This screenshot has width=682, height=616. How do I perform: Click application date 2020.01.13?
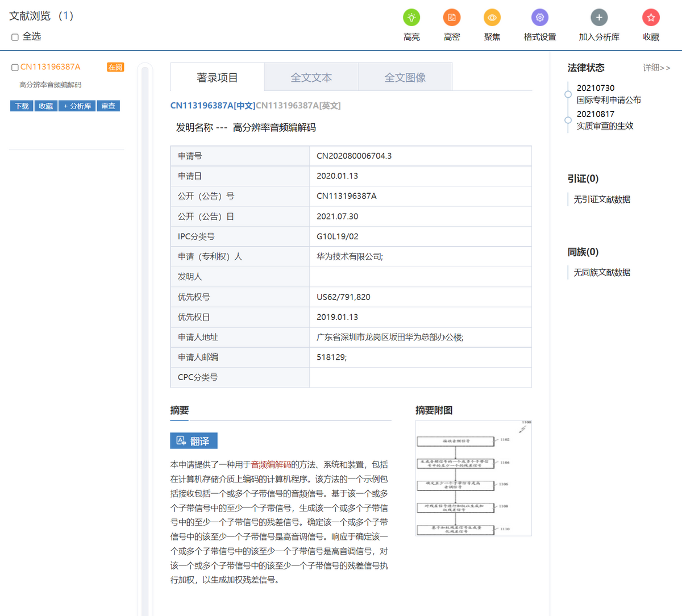[x=338, y=176]
